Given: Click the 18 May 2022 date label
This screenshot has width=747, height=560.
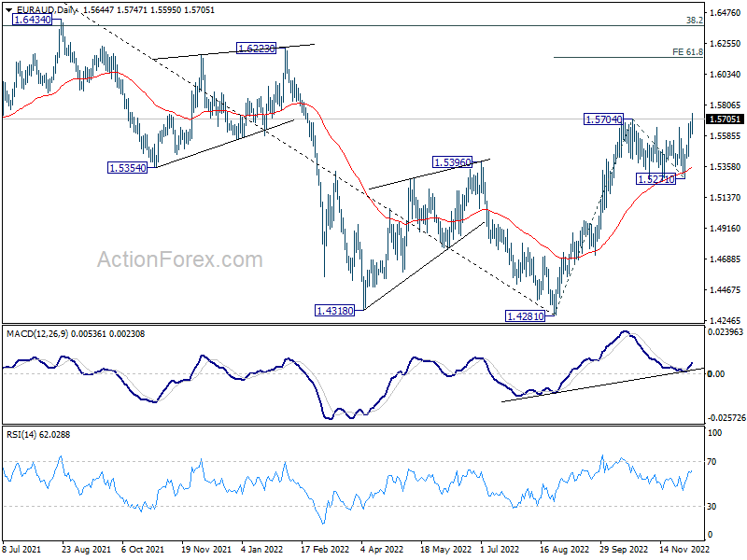Looking at the screenshot, I should 445,549.
